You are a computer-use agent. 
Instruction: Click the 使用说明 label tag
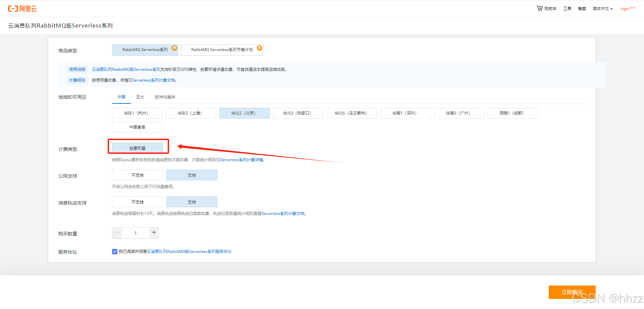(x=77, y=70)
